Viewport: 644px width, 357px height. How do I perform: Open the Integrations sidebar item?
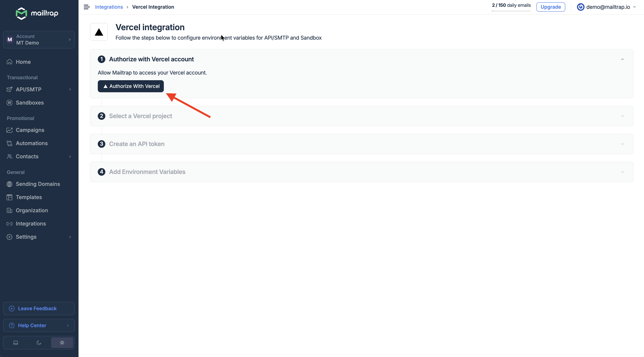click(x=31, y=224)
